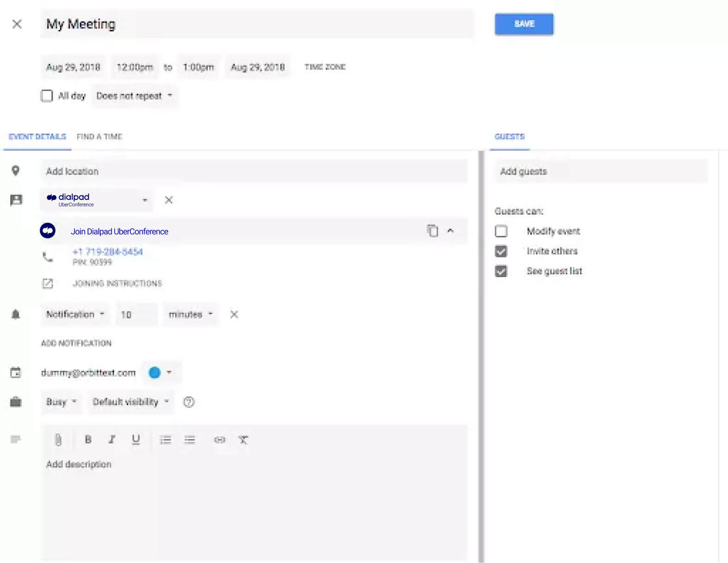This screenshot has height=563, width=728.
Task: Click the Save button
Action: pos(524,24)
